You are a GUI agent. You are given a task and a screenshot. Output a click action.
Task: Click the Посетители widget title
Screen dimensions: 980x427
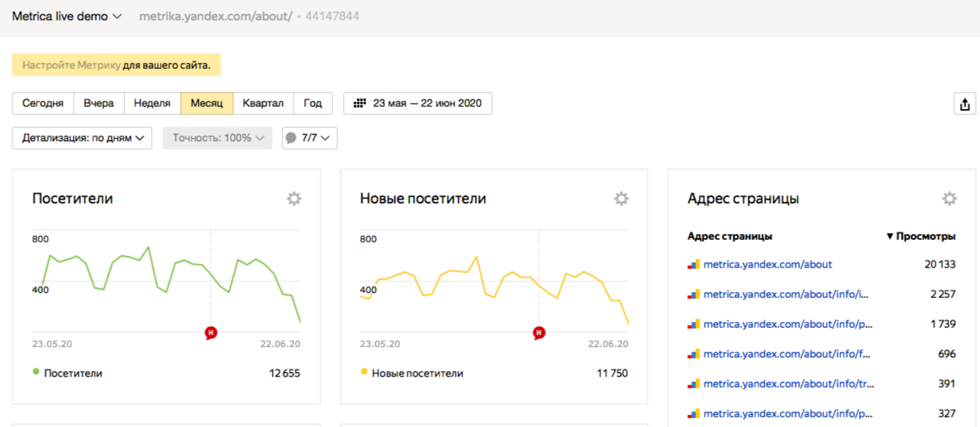click(x=72, y=199)
